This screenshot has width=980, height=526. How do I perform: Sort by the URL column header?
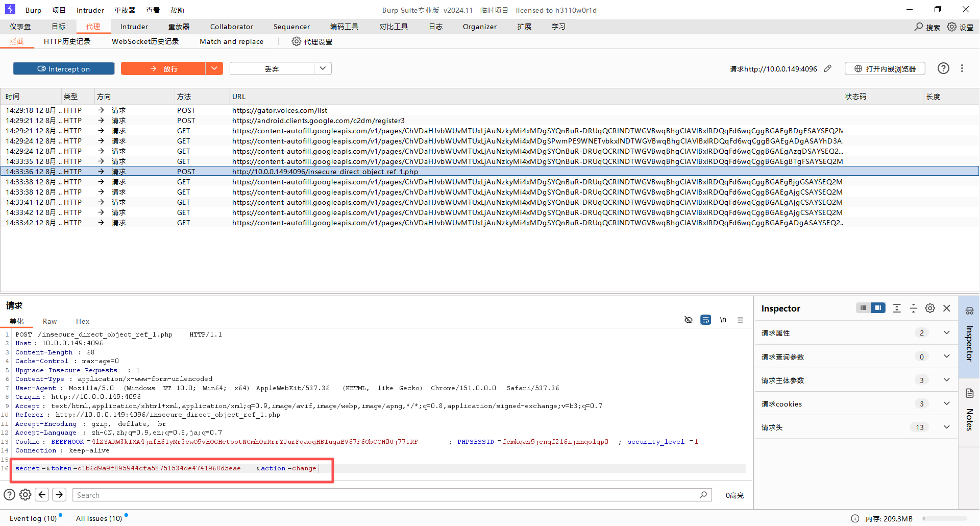point(536,97)
